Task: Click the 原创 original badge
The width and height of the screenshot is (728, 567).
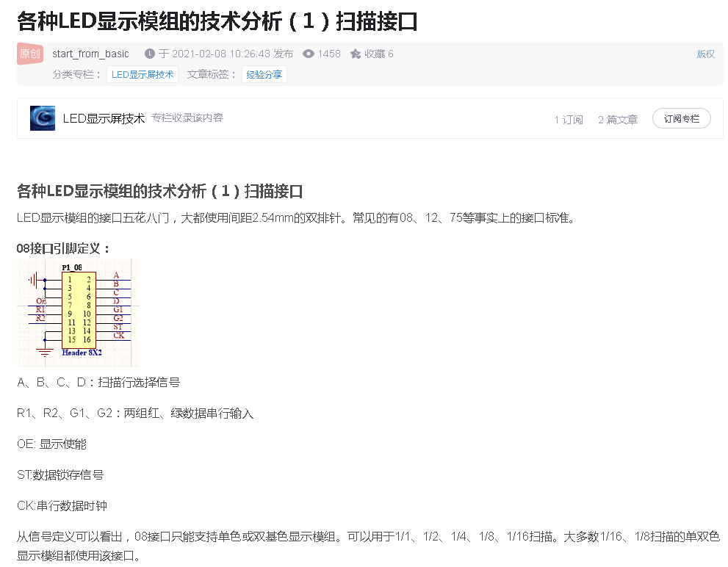Action: 30,54
